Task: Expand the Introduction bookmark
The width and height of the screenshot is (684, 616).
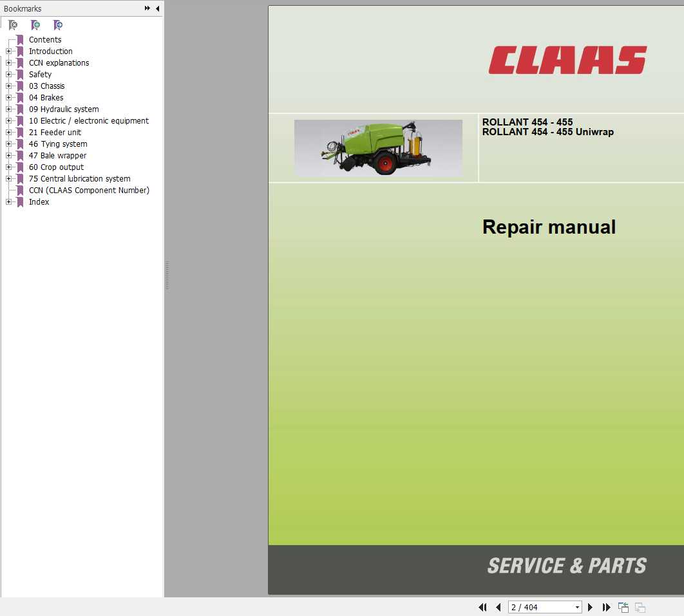Action: click(8, 51)
